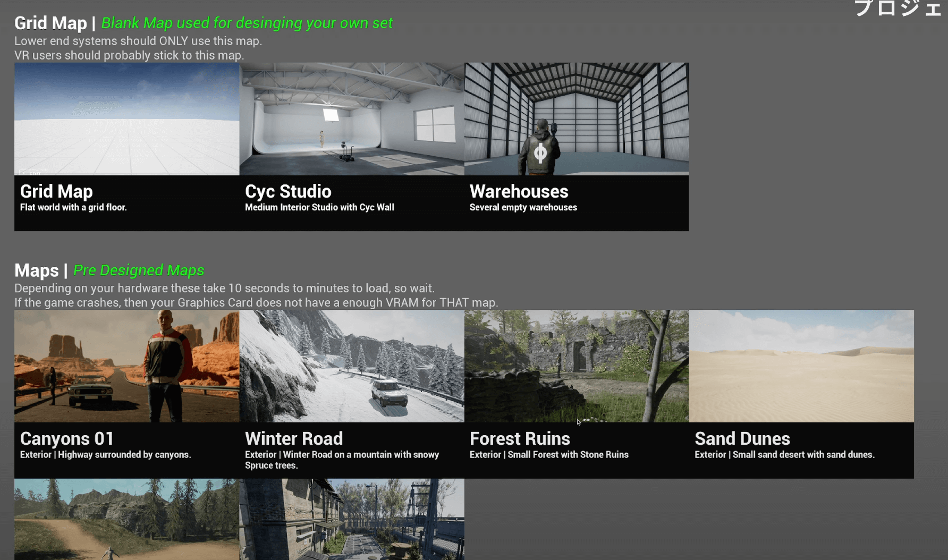Click 'If the game crashes' VRAM warning
This screenshot has height=560, width=948.
coord(256,303)
